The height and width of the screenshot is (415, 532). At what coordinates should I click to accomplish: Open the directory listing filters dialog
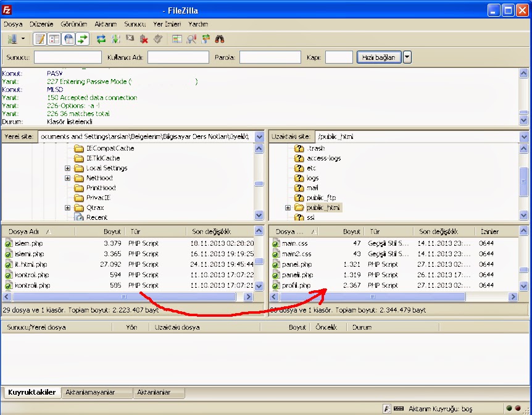click(177, 39)
